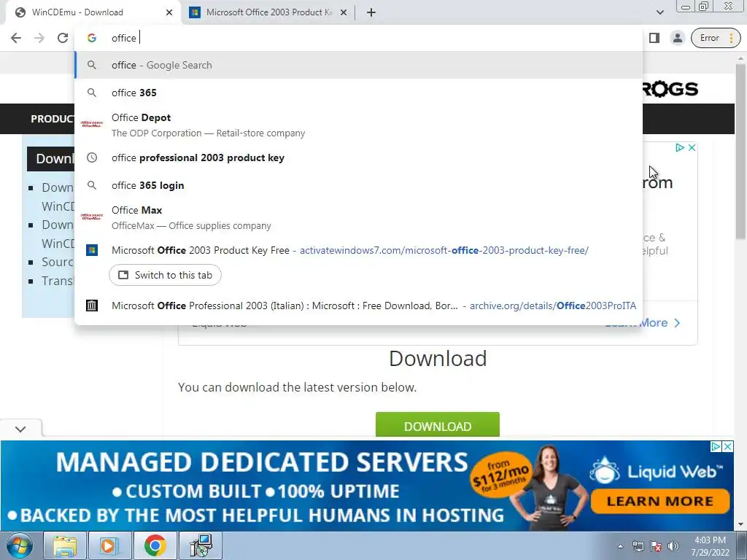
Task: Click the clock history icon beside office professional
Action: pos(92,157)
